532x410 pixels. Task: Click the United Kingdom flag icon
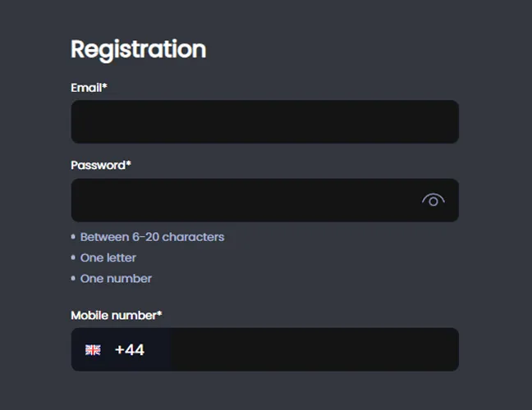coord(93,350)
